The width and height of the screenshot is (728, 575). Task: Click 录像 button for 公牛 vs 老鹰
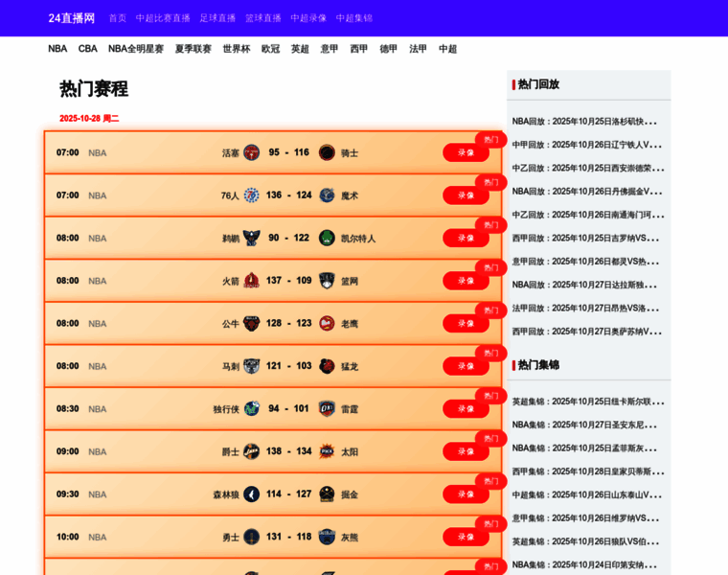466,323
